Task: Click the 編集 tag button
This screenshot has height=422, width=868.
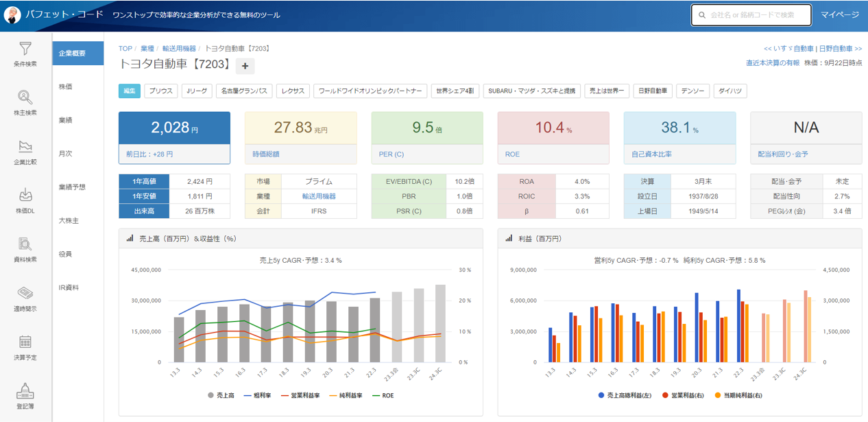Action: [x=130, y=91]
